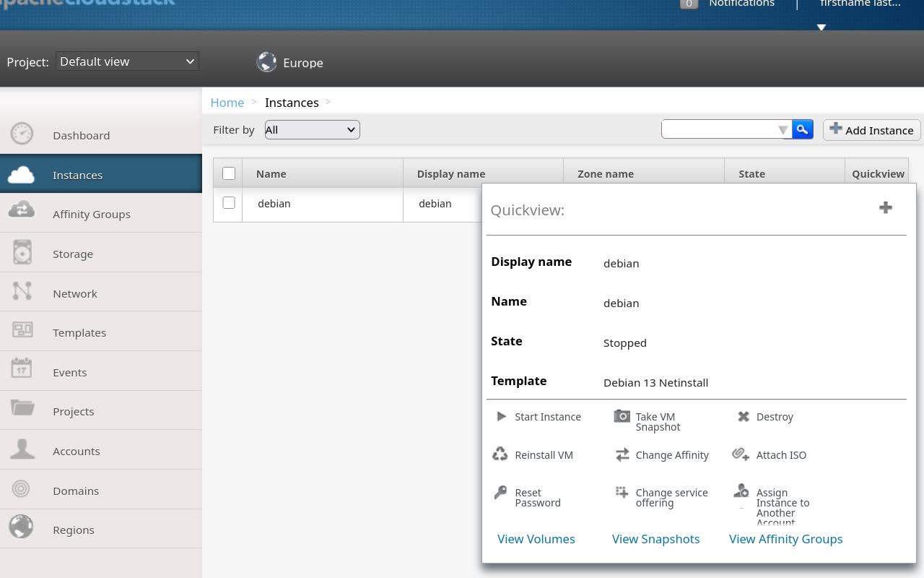Image resolution: width=924 pixels, height=578 pixels.
Task: Click the Start Instance play icon
Action: (x=501, y=416)
